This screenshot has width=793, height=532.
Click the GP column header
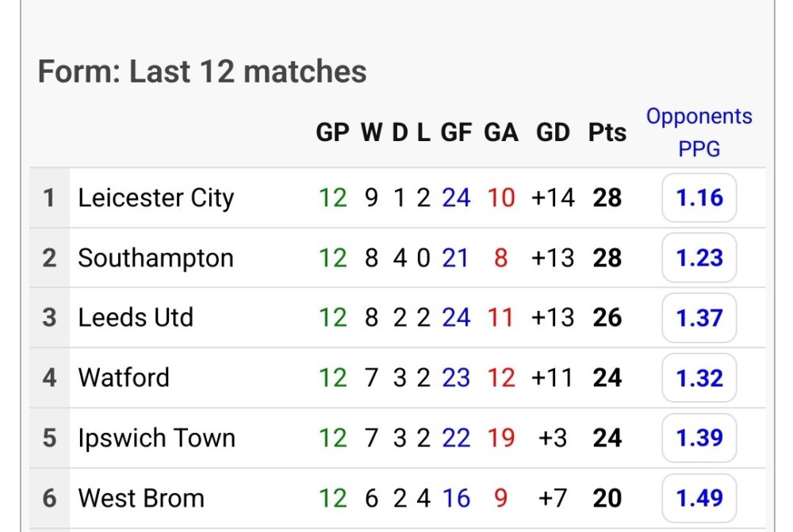(x=333, y=132)
